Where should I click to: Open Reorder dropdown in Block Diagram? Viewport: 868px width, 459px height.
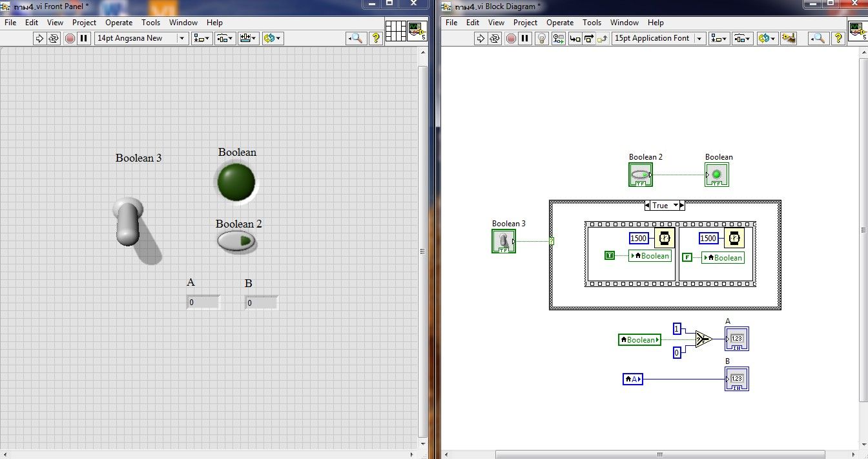click(x=767, y=38)
